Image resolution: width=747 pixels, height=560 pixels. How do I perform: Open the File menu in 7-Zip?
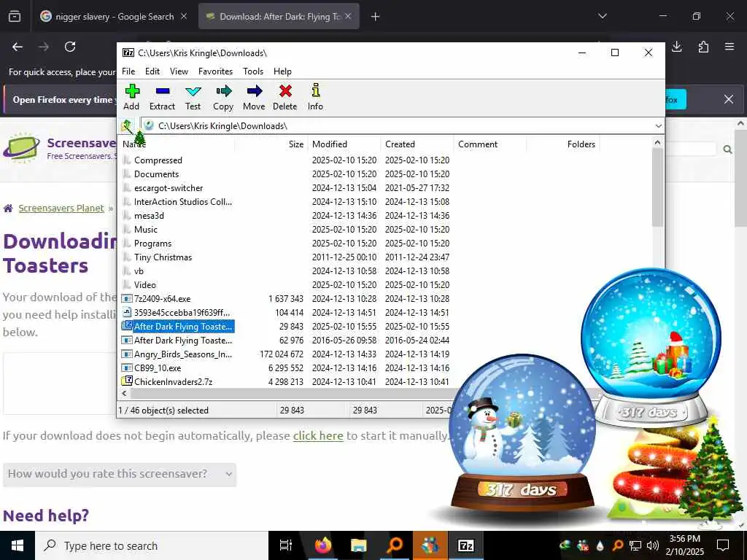(x=128, y=71)
